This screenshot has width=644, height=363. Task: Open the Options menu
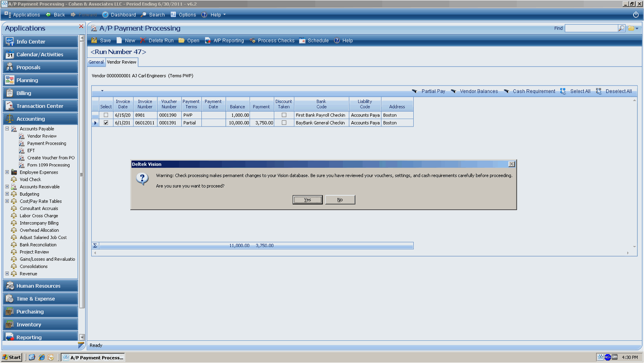click(x=183, y=15)
